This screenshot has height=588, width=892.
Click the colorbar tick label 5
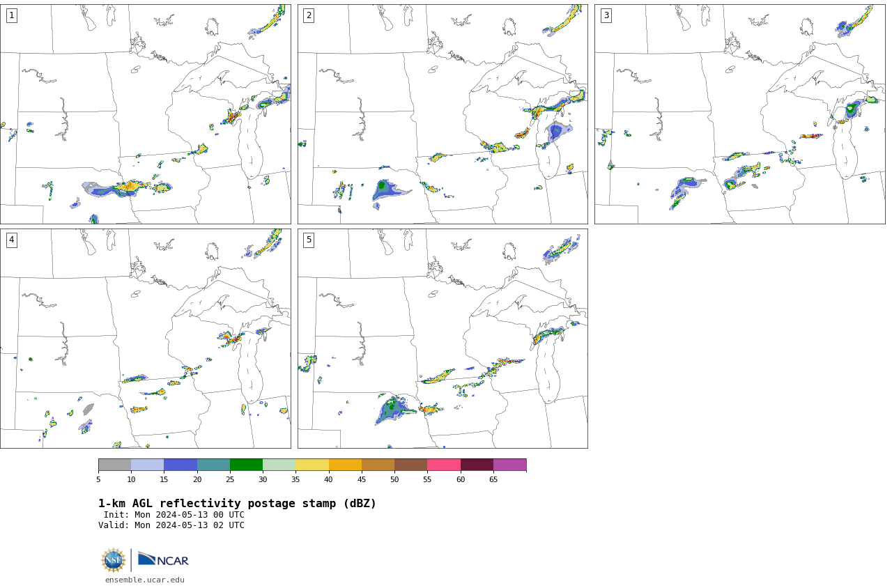[98, 479]
